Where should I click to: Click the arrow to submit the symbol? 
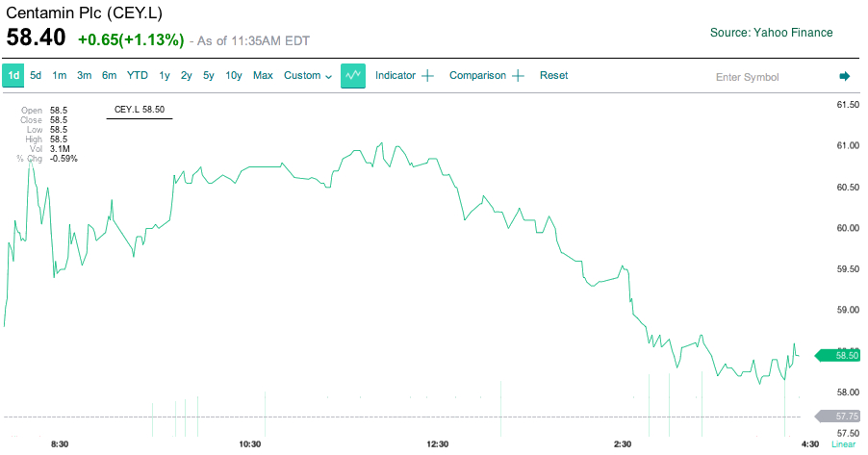[x=845, y=77]
